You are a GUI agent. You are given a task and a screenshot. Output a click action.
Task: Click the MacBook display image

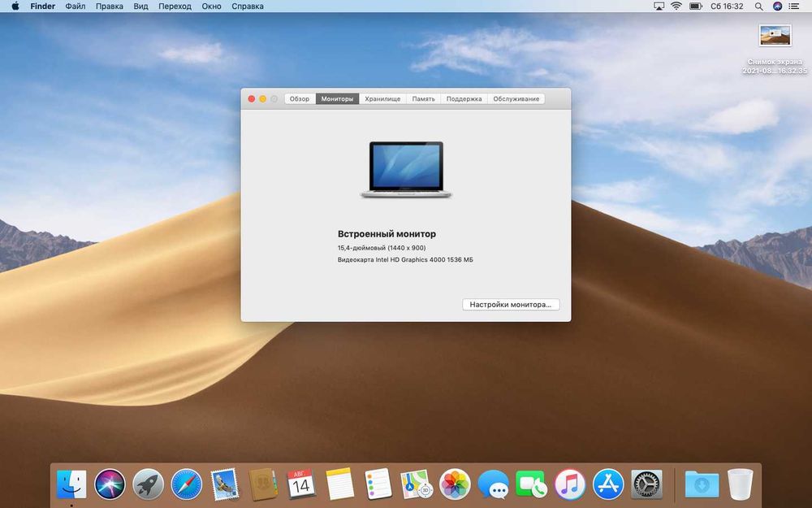[x=406, y=169]
